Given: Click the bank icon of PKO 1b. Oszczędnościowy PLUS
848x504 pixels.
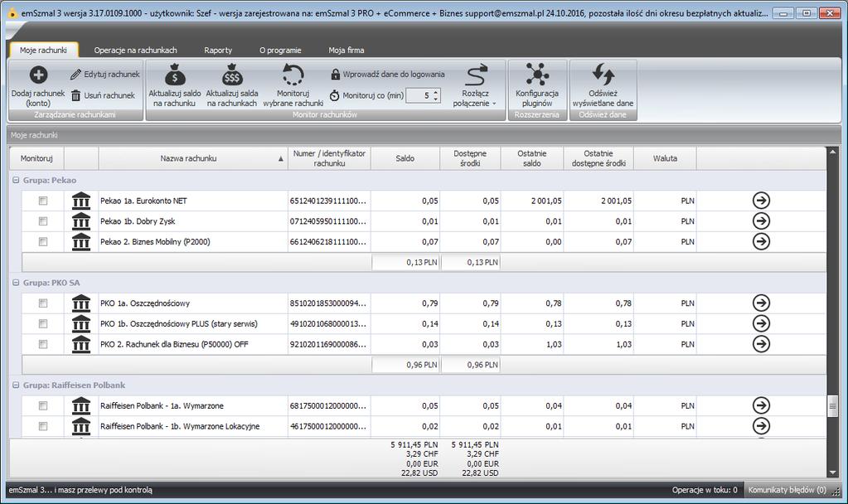Looking at the screenshot, I should point(81,323).
